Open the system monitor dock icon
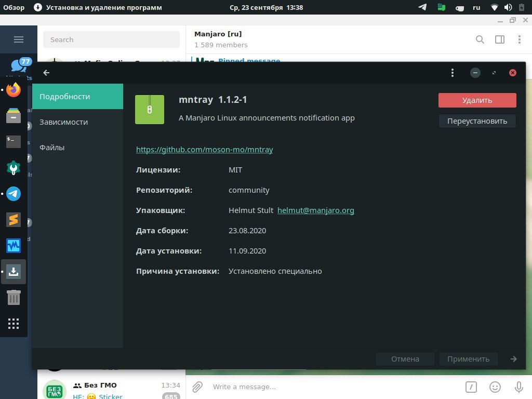532x399 pixels. (14, 246)
